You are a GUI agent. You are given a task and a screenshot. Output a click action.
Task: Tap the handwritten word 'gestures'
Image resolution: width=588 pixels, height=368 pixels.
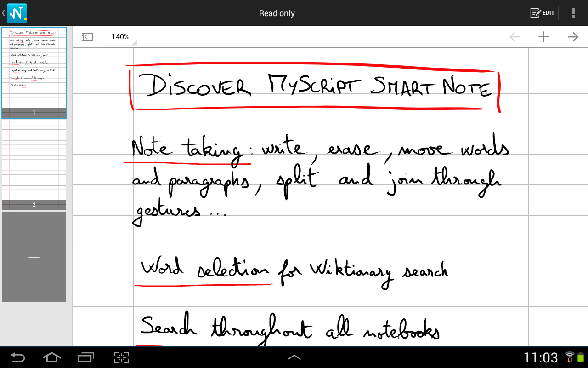pyautogui.click(x=167, y=214)
